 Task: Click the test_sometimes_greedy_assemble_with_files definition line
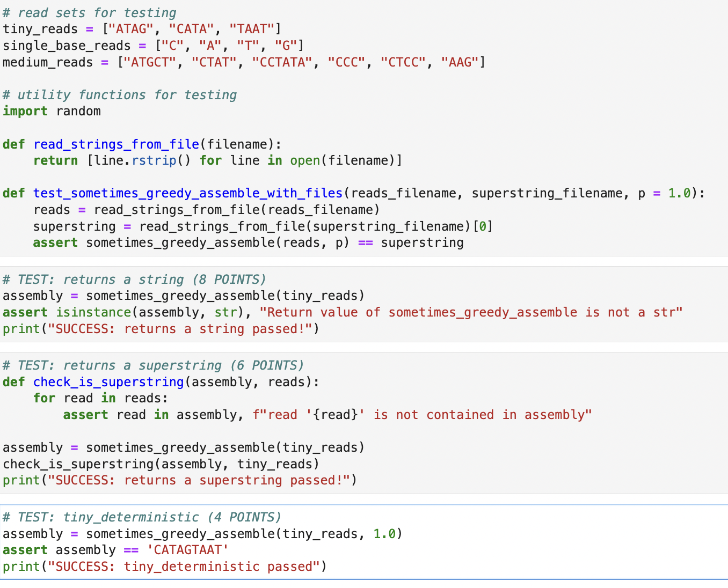point(188,193)
